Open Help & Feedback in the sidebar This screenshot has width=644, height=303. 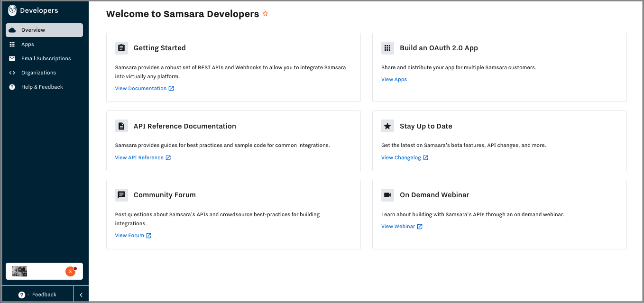coord(44,87)
